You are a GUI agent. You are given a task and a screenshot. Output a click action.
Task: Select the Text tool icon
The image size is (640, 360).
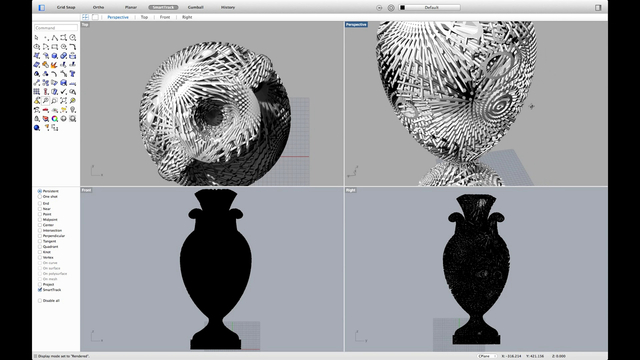[73, 73]
